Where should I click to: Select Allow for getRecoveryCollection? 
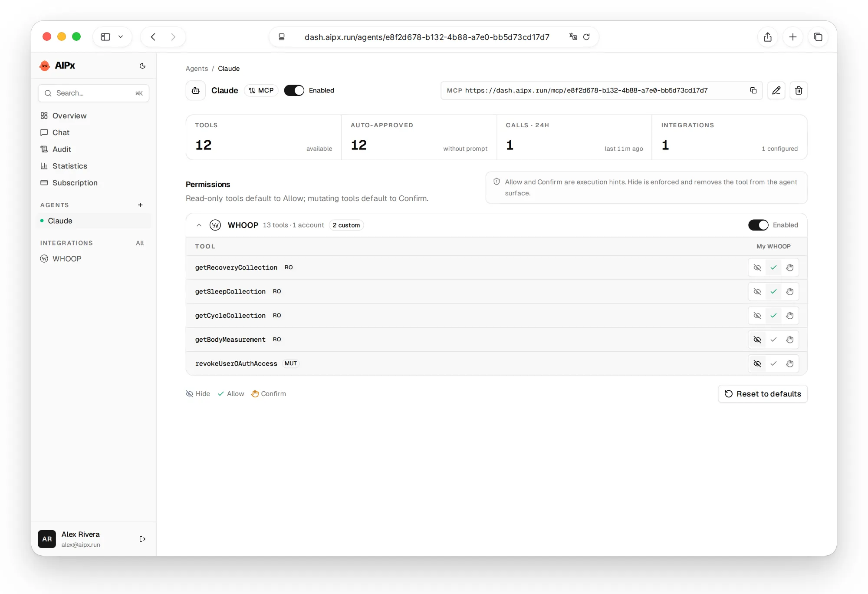pos(773,267)
